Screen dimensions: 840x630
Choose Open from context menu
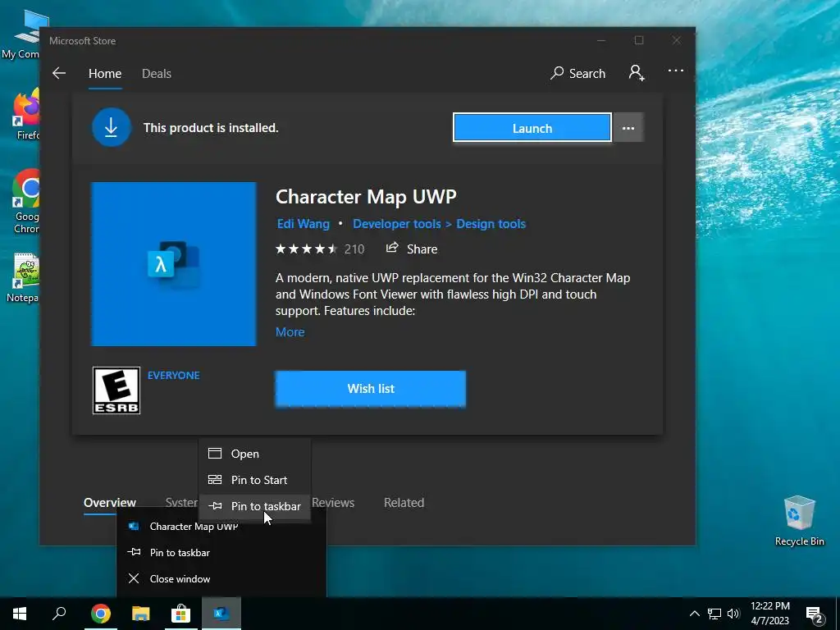tap(254, 454)
